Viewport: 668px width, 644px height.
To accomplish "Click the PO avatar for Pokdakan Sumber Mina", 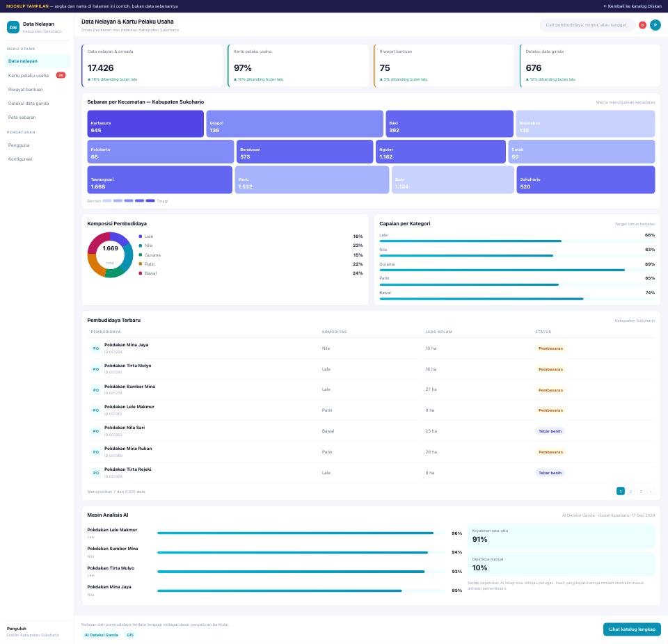I will point(96,390).
